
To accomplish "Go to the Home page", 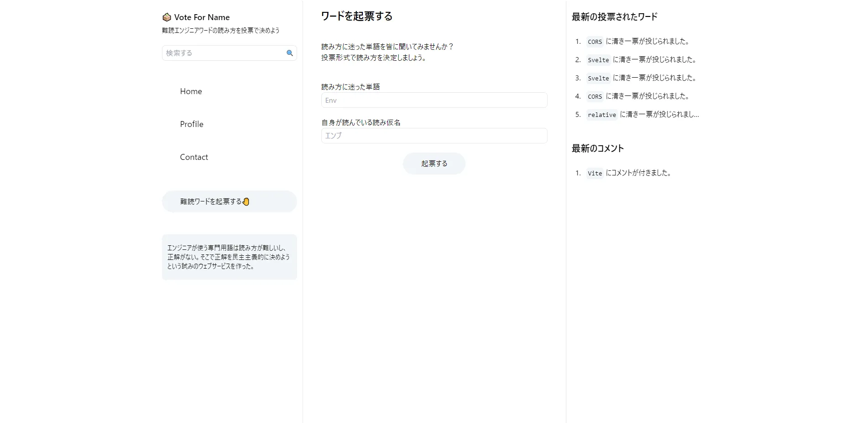I will point(191,91).
